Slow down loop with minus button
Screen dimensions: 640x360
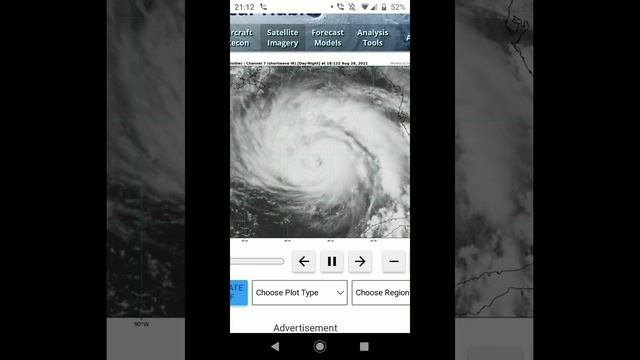[393, 261]
